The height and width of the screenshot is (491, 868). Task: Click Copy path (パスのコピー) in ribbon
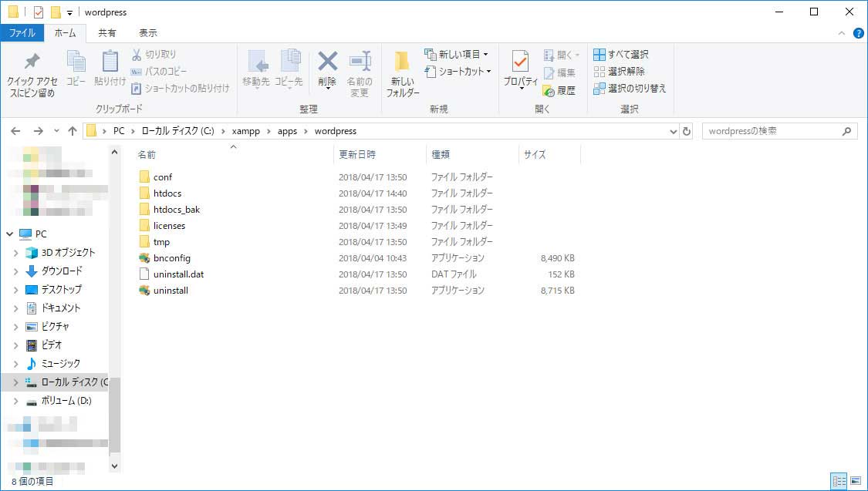point(159,72)
